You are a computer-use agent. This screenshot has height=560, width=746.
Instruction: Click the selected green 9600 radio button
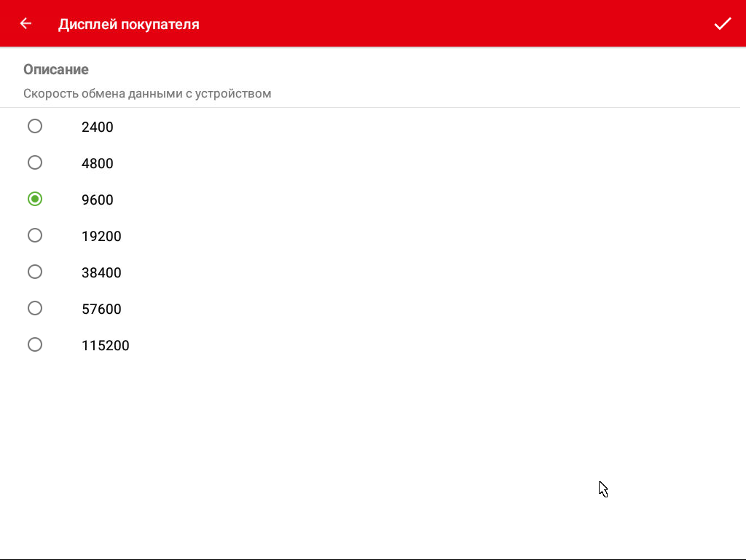pyautogui.click(x=35, y=200)
